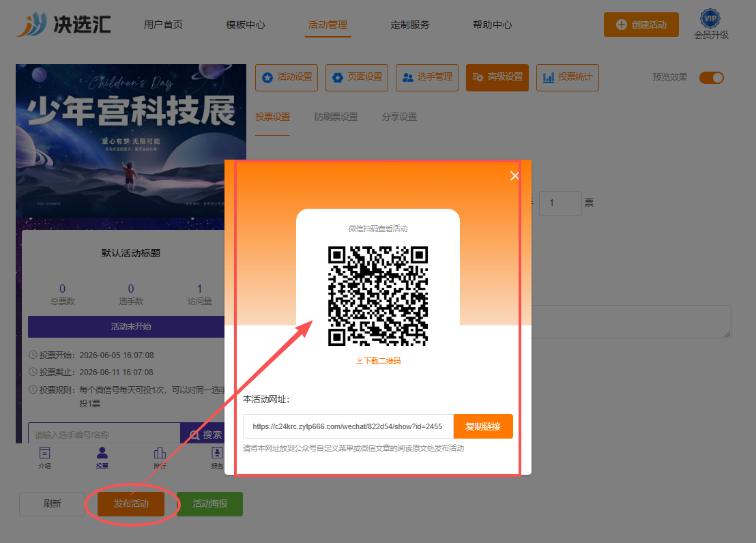Toggle the 预览效果 switch

[x=712, y=78]
